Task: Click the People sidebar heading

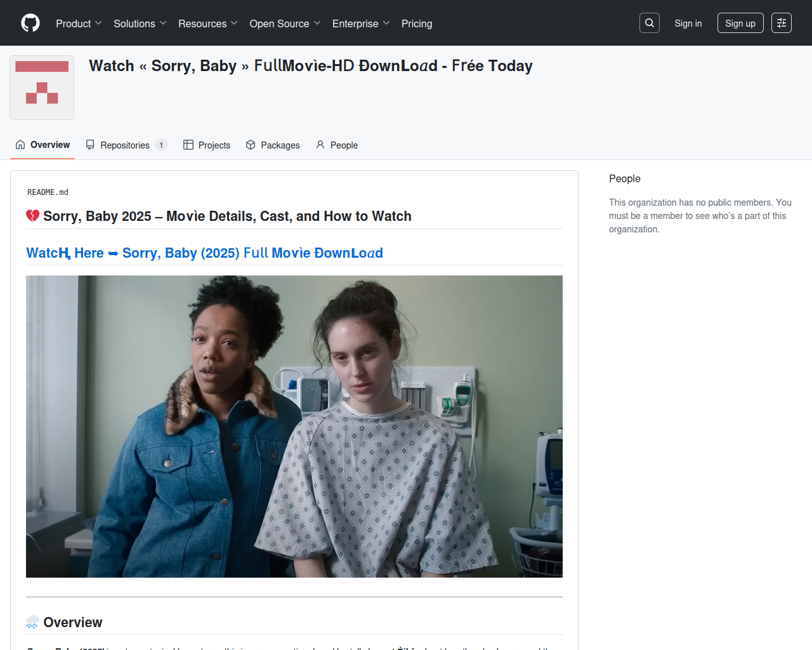Action: (625, 178)
